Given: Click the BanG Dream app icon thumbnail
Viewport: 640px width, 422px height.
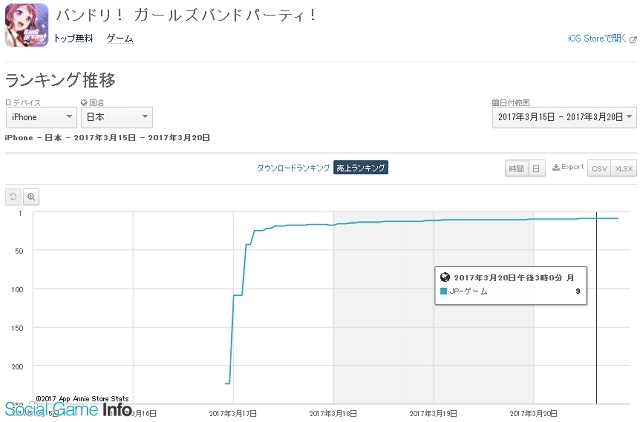Looking at the screenshot, I should (x=27, y=25).
